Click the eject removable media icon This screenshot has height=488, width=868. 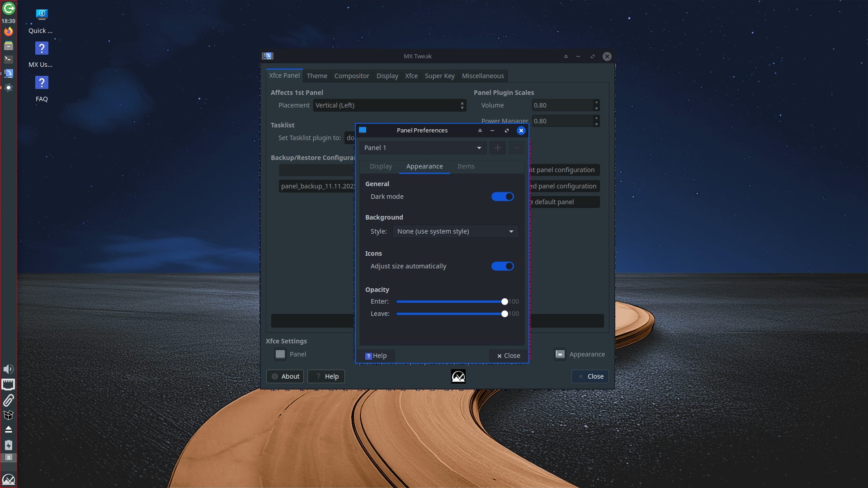pos(9,429)
